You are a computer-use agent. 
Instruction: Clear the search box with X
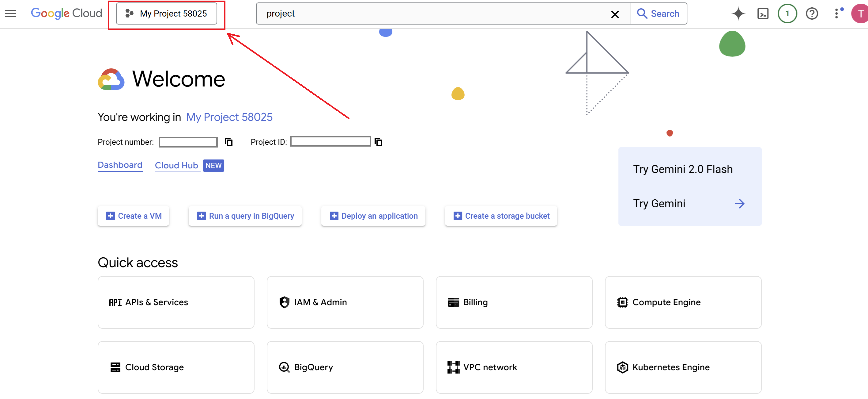[x=615, y=14]
